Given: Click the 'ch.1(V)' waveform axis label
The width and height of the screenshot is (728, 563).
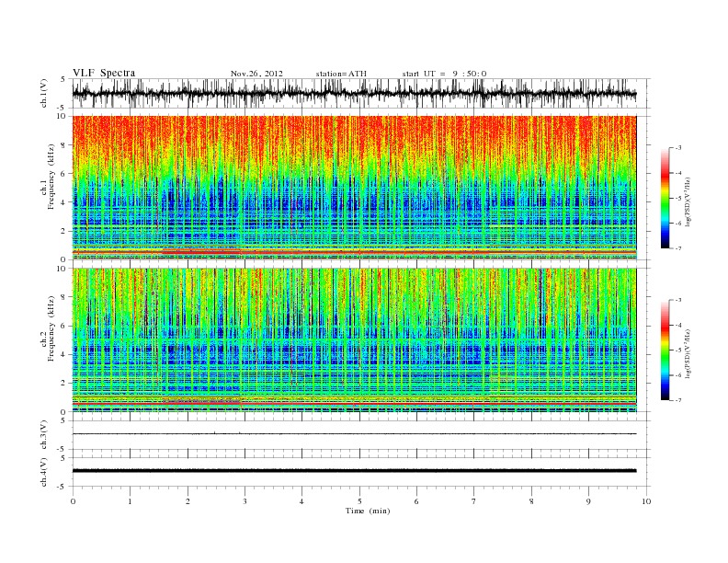Looking at the screenshot, I should click(x=44, y=93).
